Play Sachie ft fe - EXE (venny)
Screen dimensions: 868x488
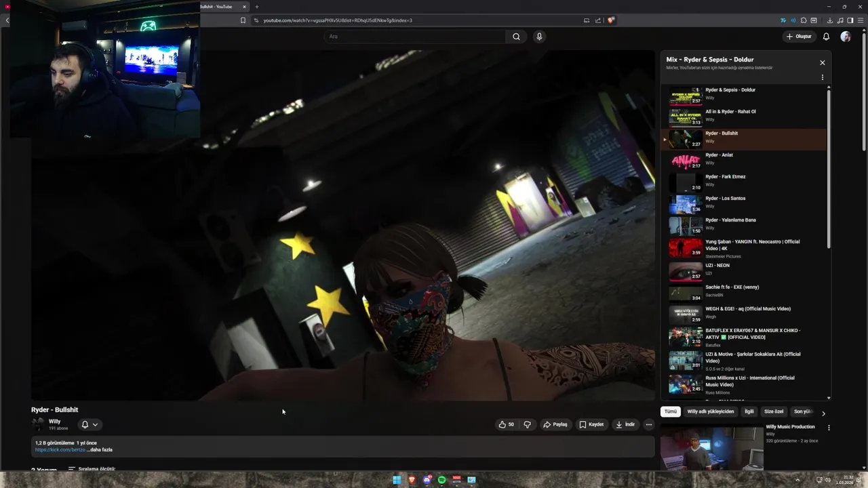(x=744, y=292)
